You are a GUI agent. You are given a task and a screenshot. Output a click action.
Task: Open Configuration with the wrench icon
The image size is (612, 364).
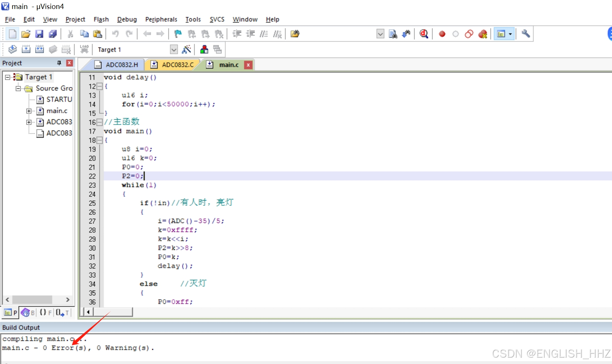(526, 34)
